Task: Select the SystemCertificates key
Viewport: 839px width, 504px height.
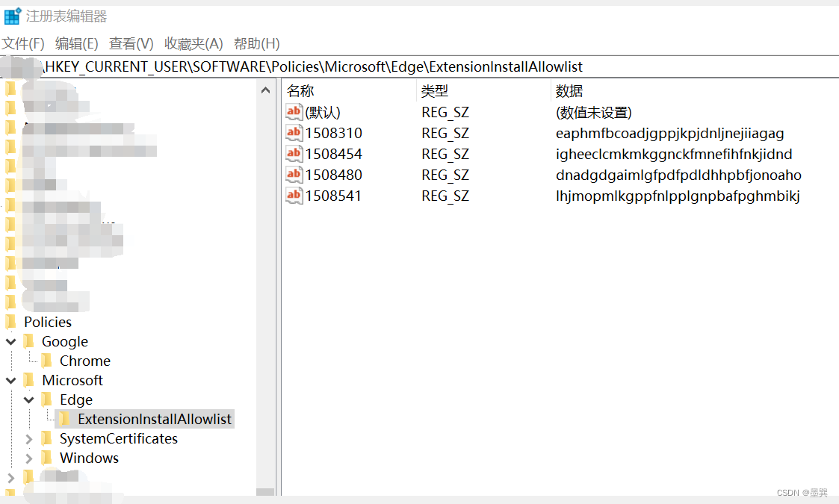Action: (118, 439)
